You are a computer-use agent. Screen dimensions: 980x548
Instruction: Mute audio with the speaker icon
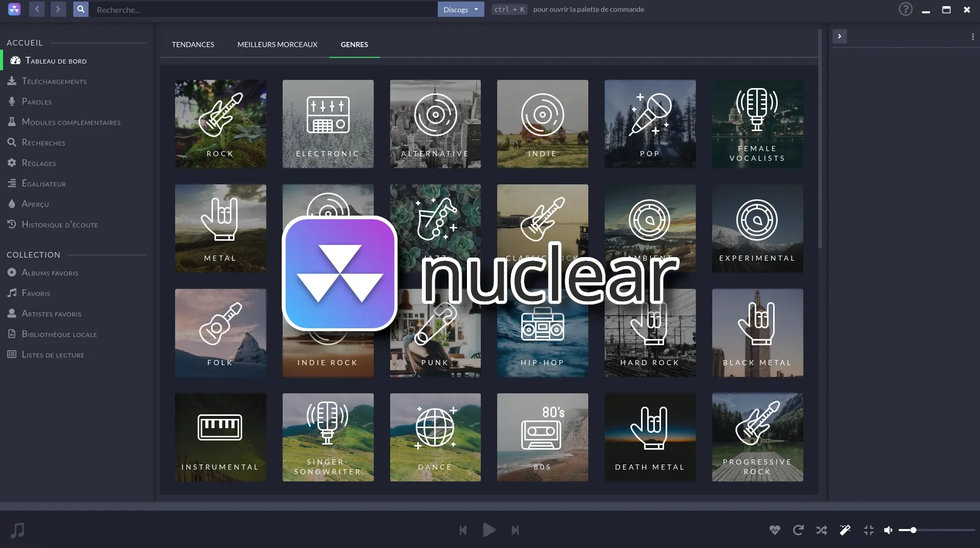point(888,531)
